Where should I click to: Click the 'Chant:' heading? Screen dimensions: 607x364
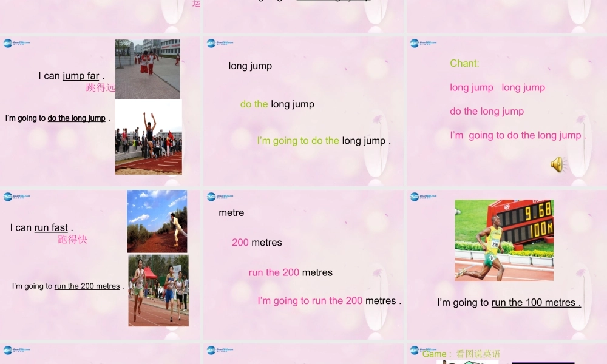click(x=464, y=64)
